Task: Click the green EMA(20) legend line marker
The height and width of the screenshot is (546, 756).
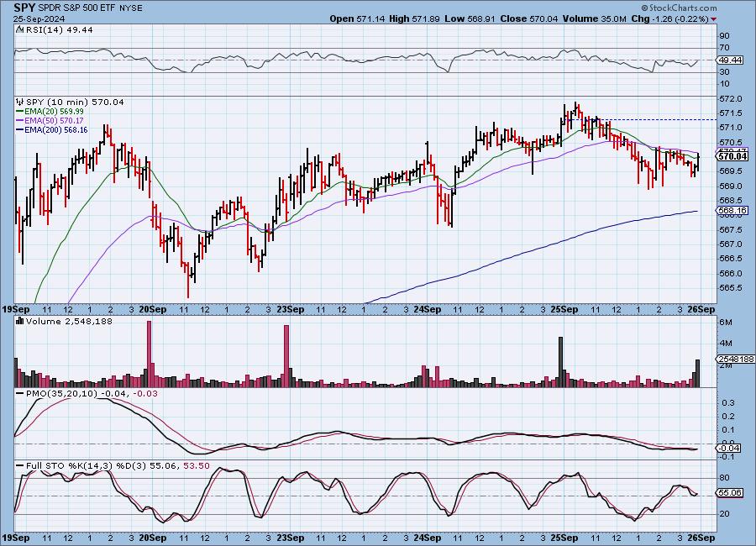Action: [20, 112]
